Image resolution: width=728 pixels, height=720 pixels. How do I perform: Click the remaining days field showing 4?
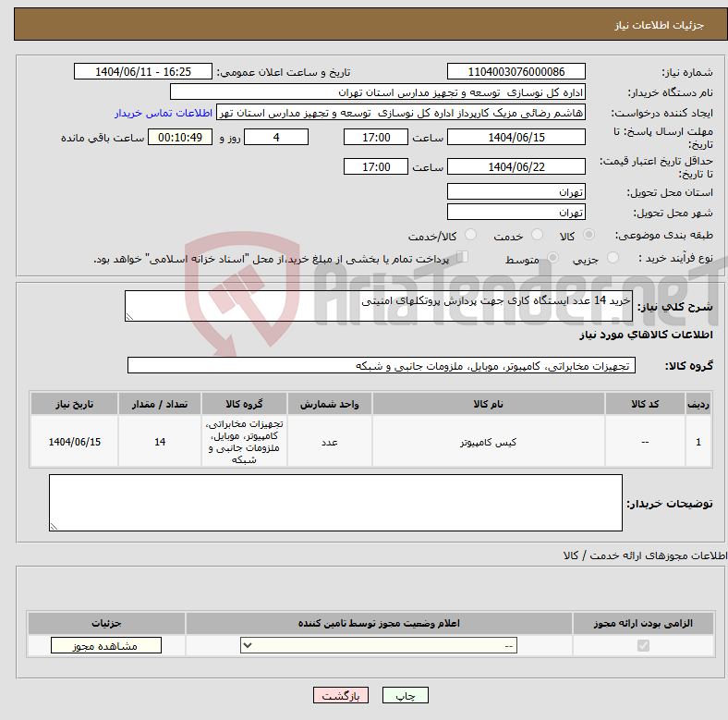[276, 137]
